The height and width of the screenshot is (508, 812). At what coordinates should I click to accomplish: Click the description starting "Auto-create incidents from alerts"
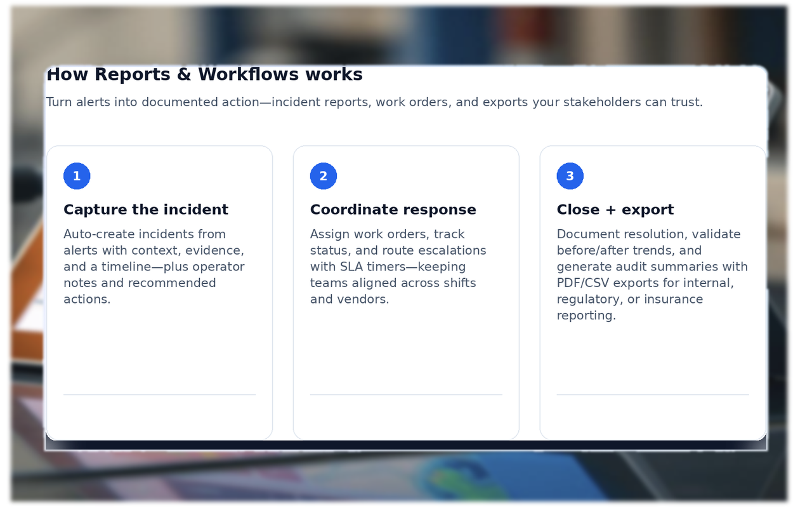coord(154,267)
